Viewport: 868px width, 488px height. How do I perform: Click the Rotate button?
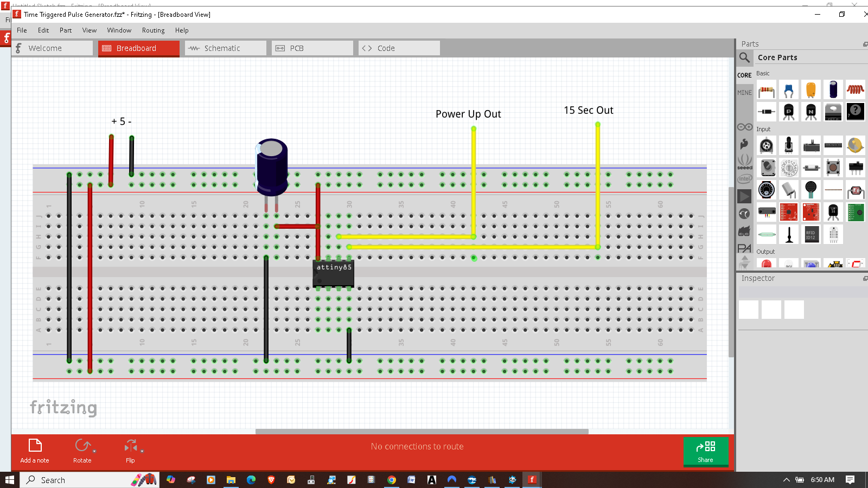[82, 451]
